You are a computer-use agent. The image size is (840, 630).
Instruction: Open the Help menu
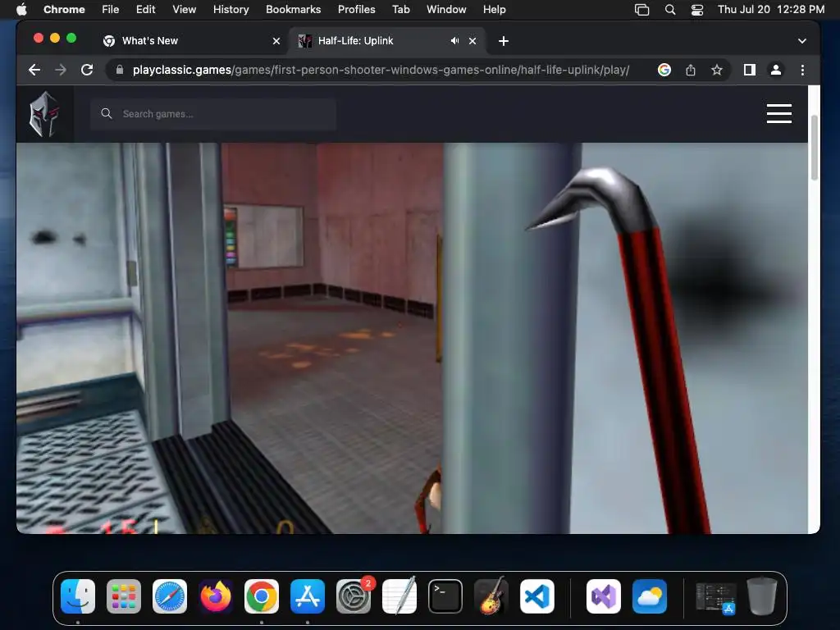tap(494, 9)
